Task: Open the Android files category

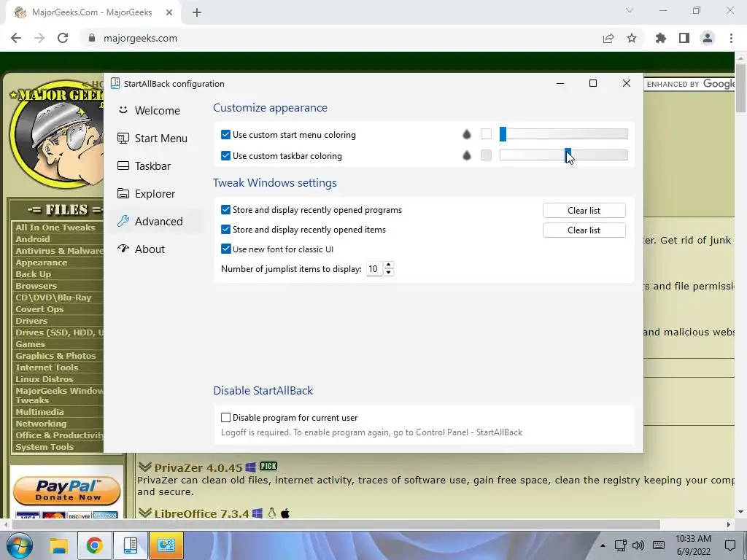Action: click(x=32, y=239)
